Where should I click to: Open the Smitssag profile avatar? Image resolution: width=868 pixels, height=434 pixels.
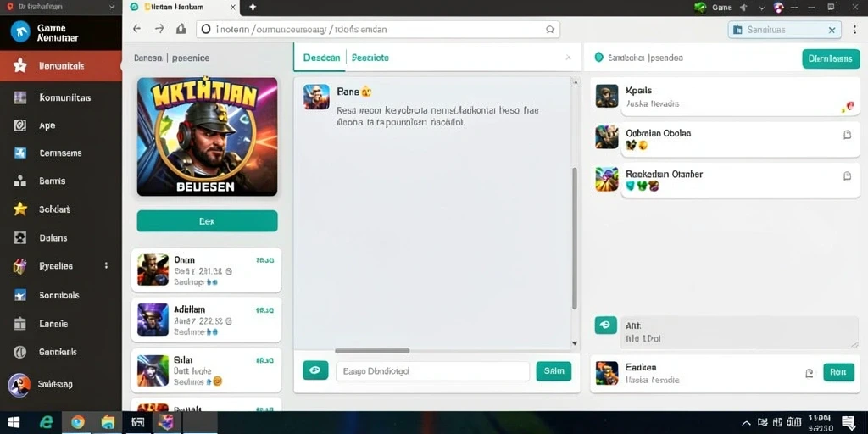coord(19,384)
